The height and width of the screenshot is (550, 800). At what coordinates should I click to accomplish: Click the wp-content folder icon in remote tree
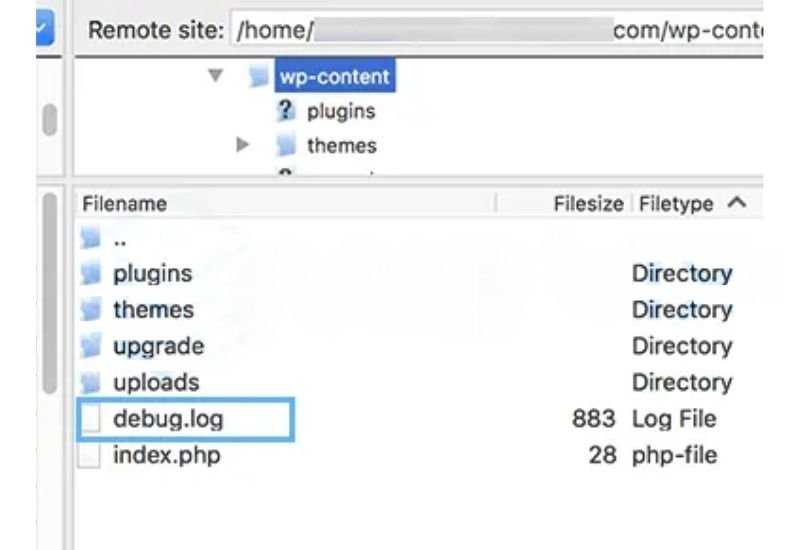259,75
